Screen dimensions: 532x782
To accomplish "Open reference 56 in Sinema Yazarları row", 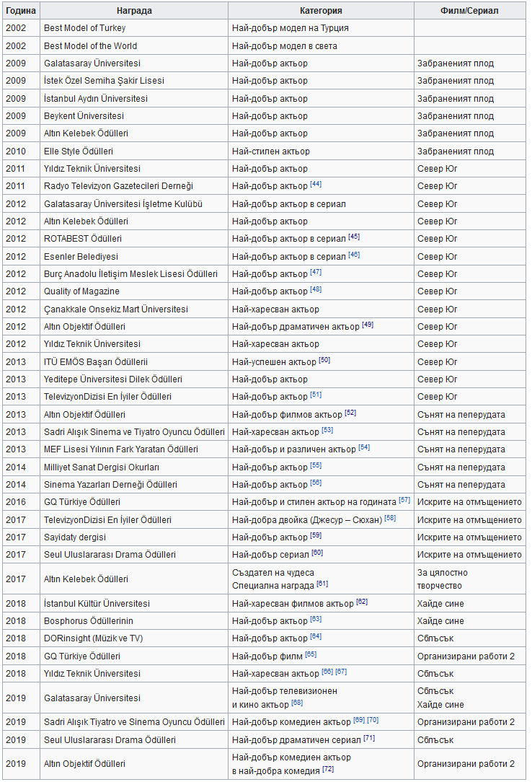I will (316, 483).
